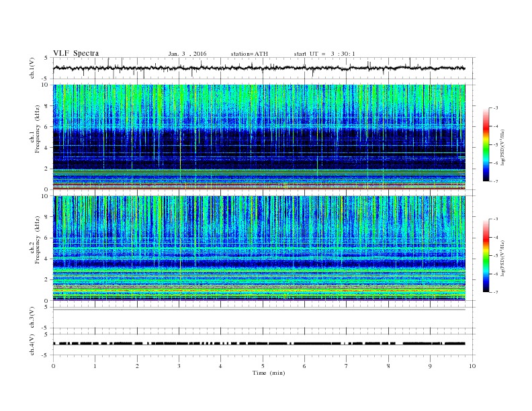The image size is (532, 411).
Task: Click the "2" kHz tick on ch.2 axis
Action: click(46, 280)
